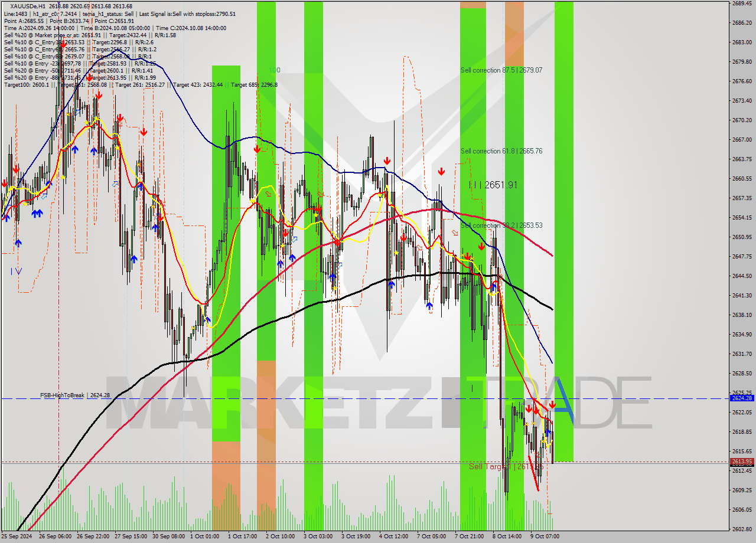Click 2683.00 on the price axis
756x543 pixels.
tap(741, 42)
